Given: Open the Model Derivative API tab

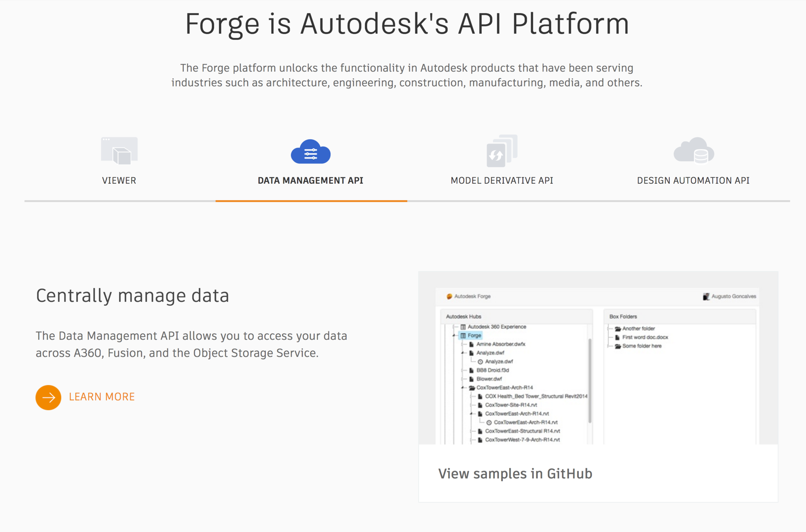Looking at the screenshot, I should click(502, 180).
